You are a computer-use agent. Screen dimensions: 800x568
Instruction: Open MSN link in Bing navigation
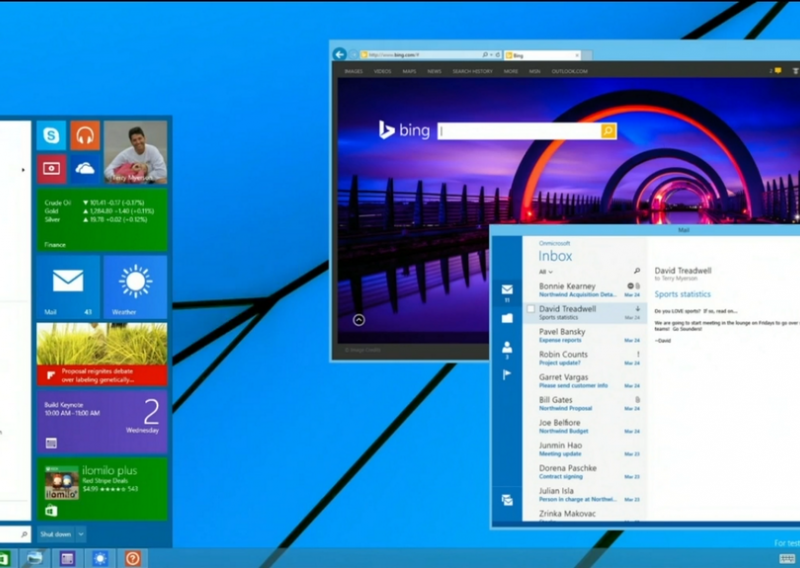point(535,71)
